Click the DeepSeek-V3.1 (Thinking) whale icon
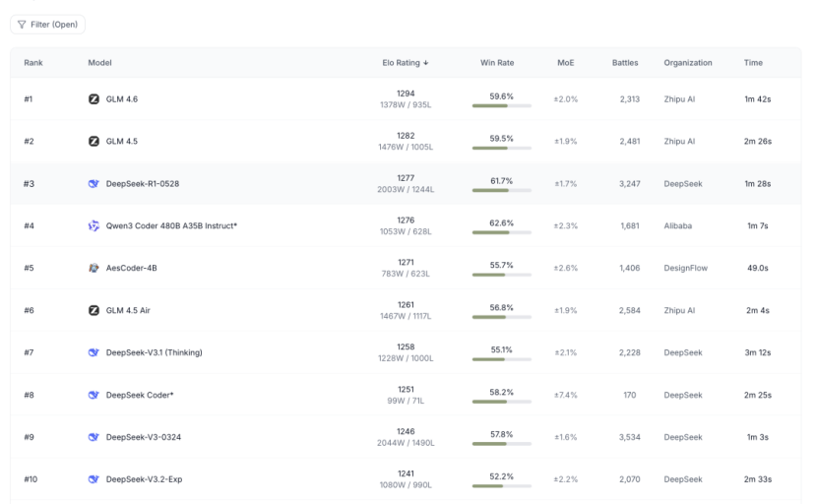817x504 pixels. tap(94, 352)
